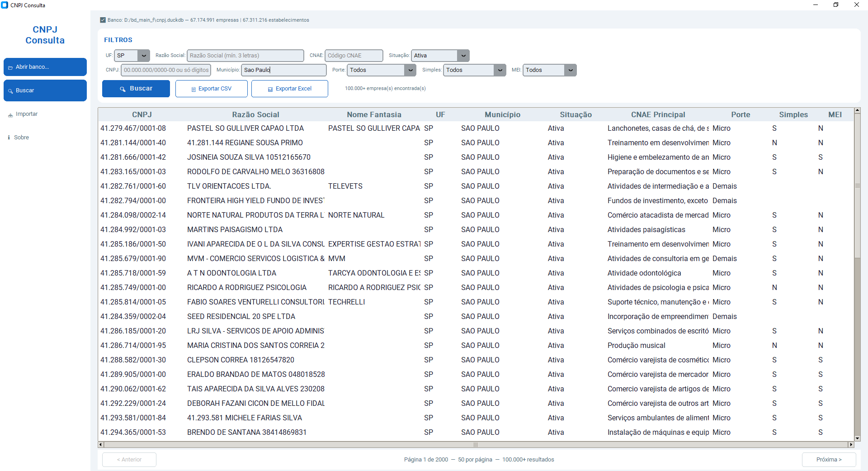
Task: Click CNPJ 41.294.365/0001-53
Action: click(133, 433)
